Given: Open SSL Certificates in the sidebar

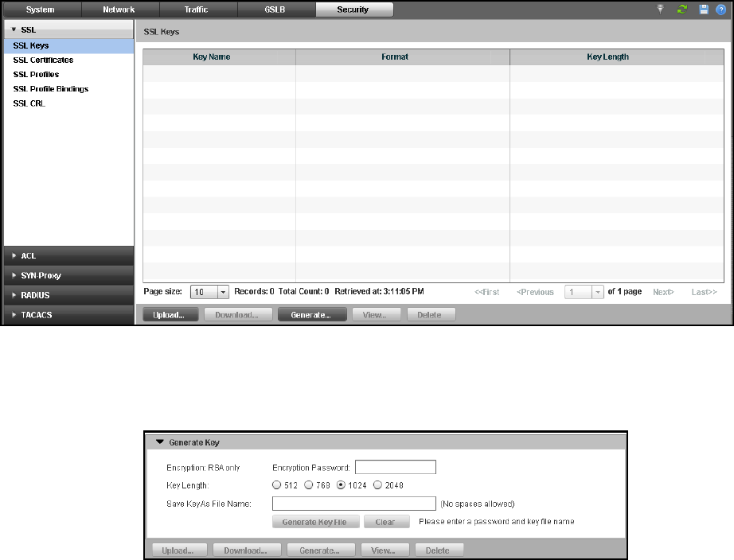Looking at the screenshot, I should click(x=43, y=60).
